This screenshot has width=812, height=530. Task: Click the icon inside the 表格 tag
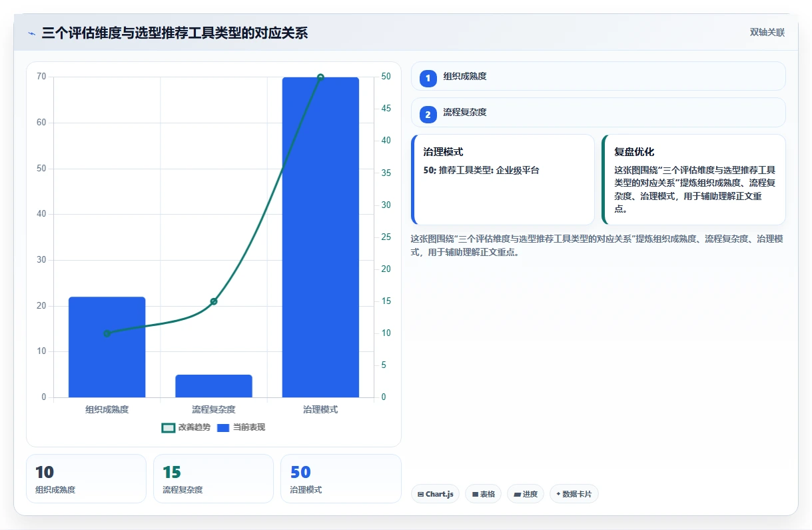click(x=475, y=495)
